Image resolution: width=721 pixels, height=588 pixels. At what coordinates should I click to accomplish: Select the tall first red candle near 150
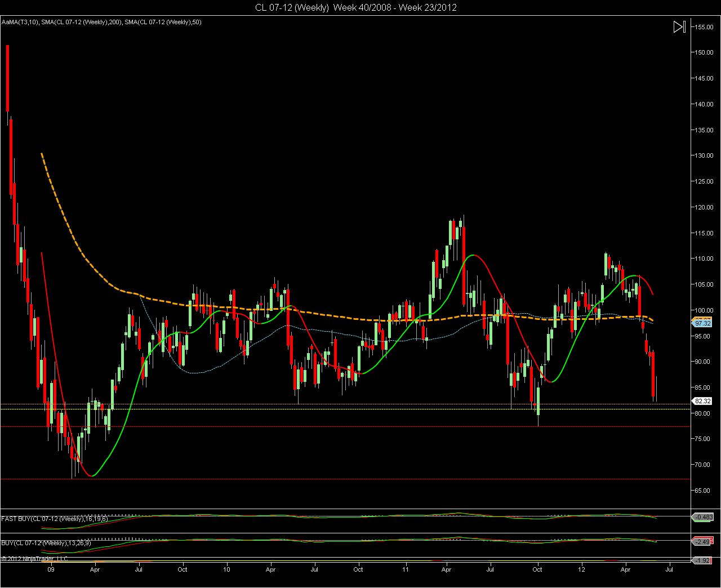point(7,78)
